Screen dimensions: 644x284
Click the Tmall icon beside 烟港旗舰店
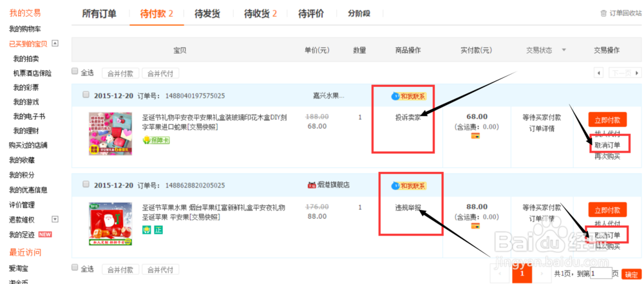tap(312, 185)
